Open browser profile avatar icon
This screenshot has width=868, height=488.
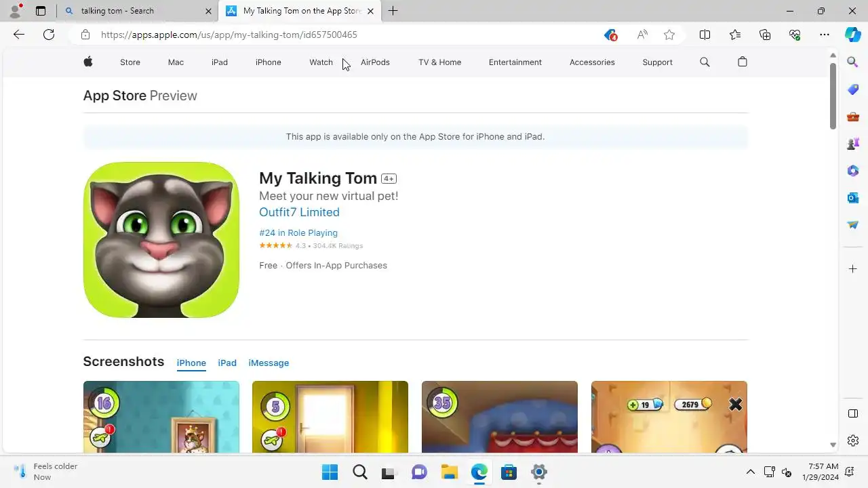15,11
